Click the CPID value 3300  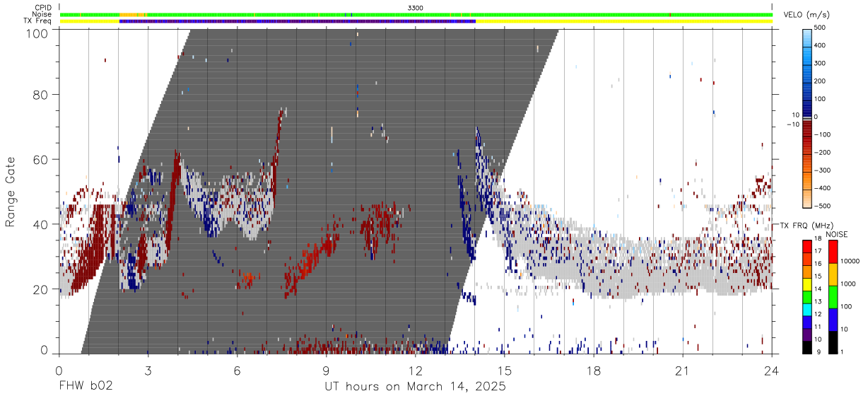point(416,8)
